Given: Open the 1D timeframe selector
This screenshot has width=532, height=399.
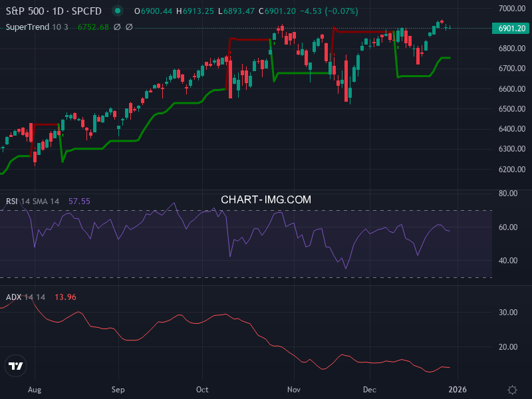Looking at the screenshot, I should click(x=57, y=11).
